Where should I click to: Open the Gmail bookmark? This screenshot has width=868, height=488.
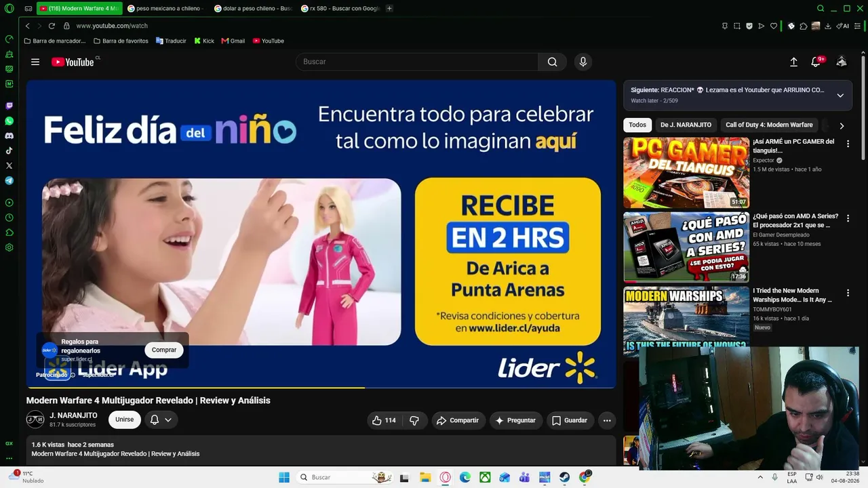[233, 41]
